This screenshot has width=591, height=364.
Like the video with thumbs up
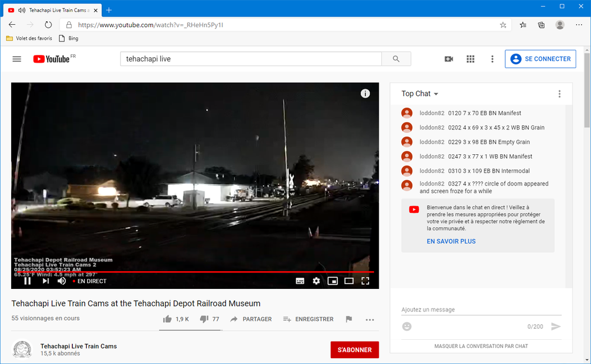click(176, 319)
